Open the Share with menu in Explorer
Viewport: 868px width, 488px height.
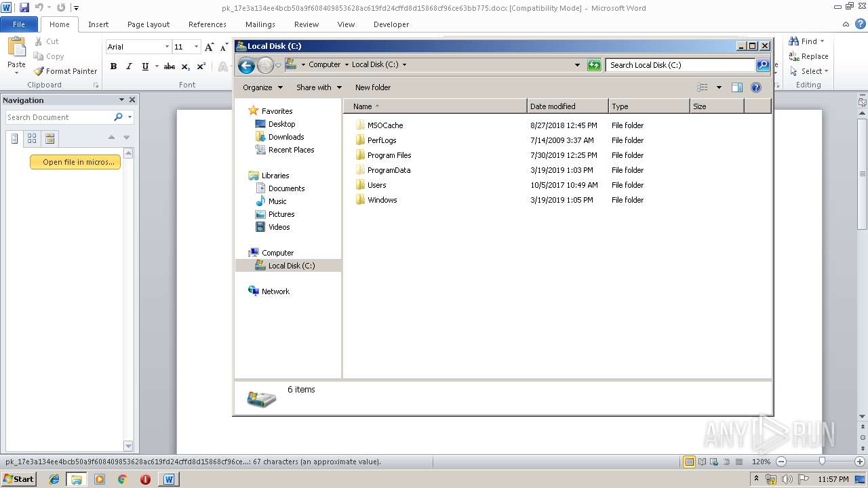319,87
